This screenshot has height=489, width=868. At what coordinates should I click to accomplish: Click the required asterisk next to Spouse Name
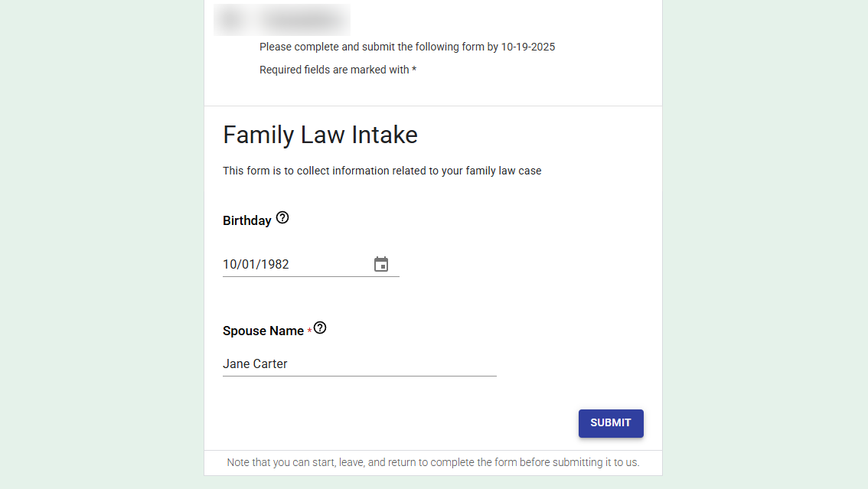click(x=309, y=329)
